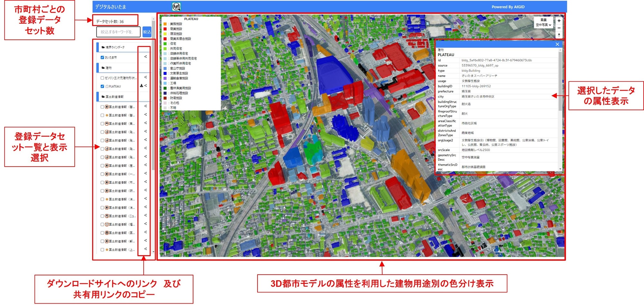Check the 国土数値情報（福... layer
The width and height of the screenshot is (644, 305).
(102, 224)
